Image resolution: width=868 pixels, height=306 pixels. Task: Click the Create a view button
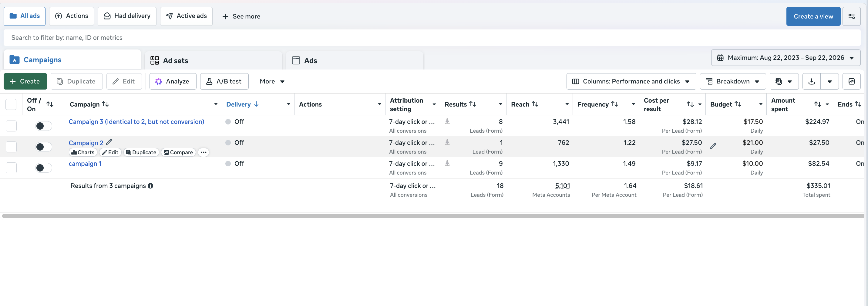[813, 16]
